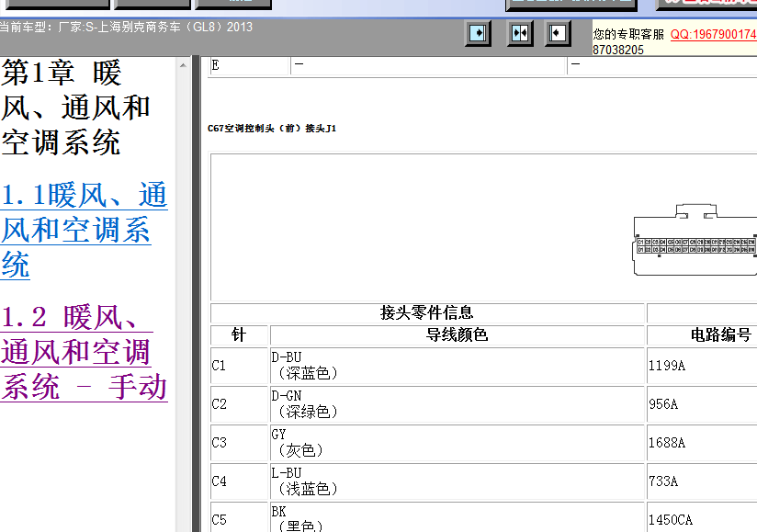Viewport: 757px width, 532px height.
Task: Click the 接头零件信息 table header
Action: (x=427, y=312)
